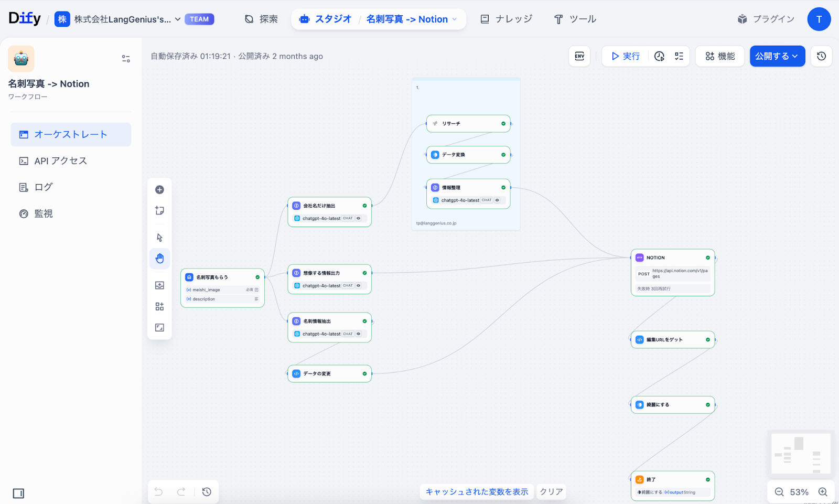Add a node with plus icon

tap(160, 190)
